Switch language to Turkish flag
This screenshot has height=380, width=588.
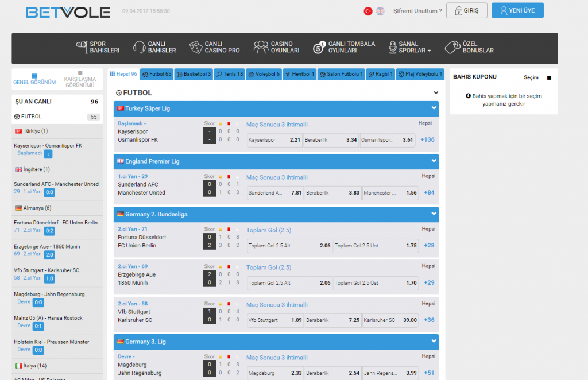click(x=368, y=11)
